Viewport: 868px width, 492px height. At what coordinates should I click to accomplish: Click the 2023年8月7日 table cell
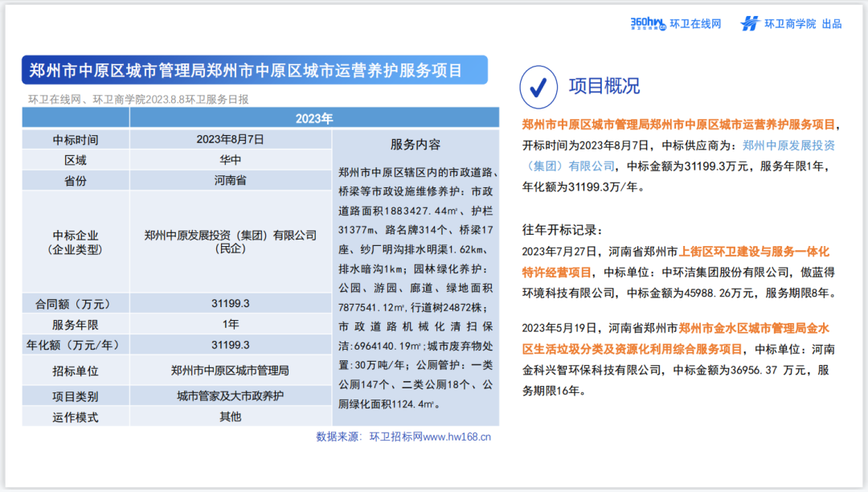coord(231,139)
